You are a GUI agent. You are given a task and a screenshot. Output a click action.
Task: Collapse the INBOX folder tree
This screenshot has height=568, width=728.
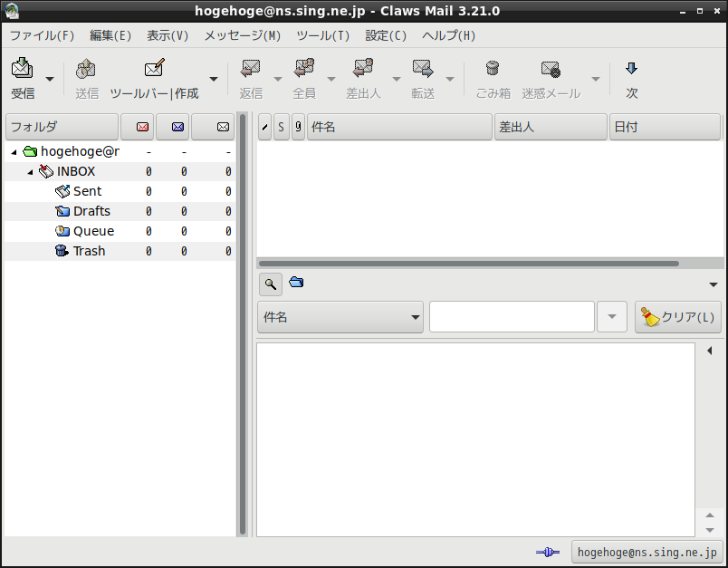(30, 172)
